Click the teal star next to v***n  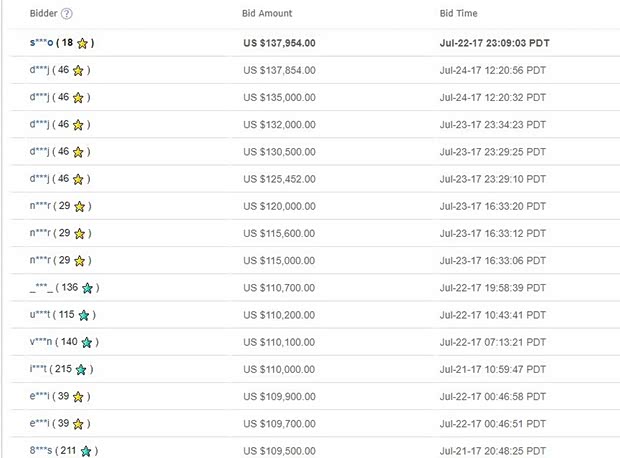86,342
